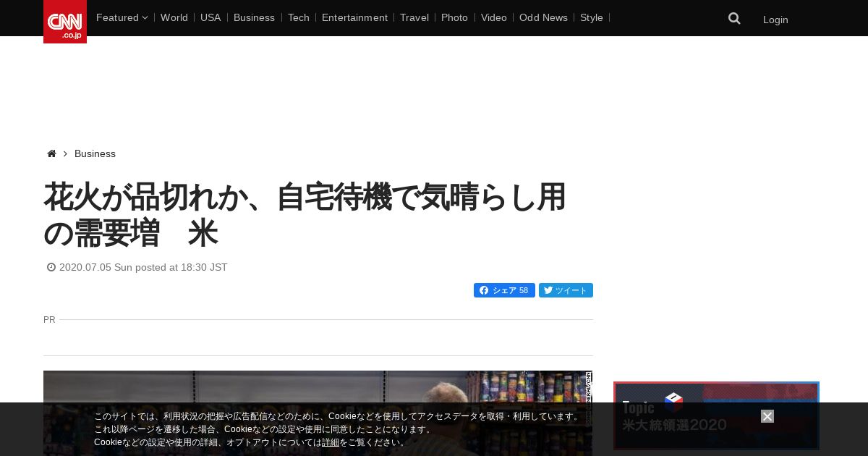This screenshot has height=456, width=868.
Task: Open the World section
Action: [174, 17]
